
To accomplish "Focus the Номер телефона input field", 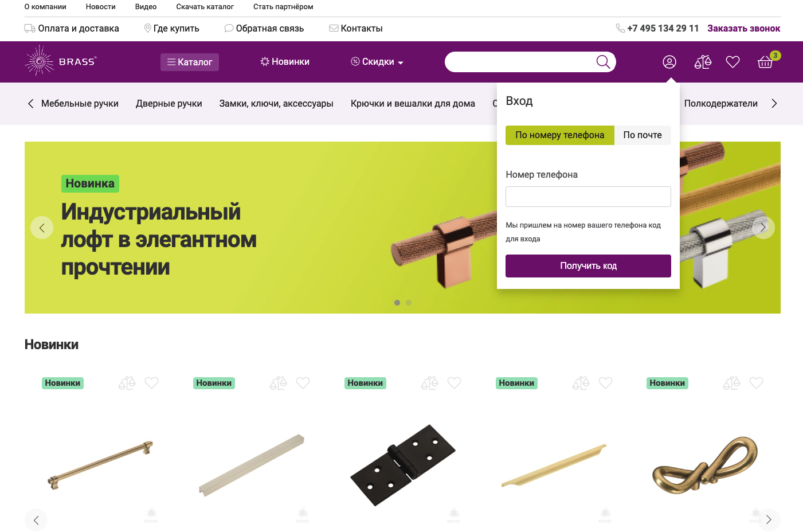I will tap(588, 197).
